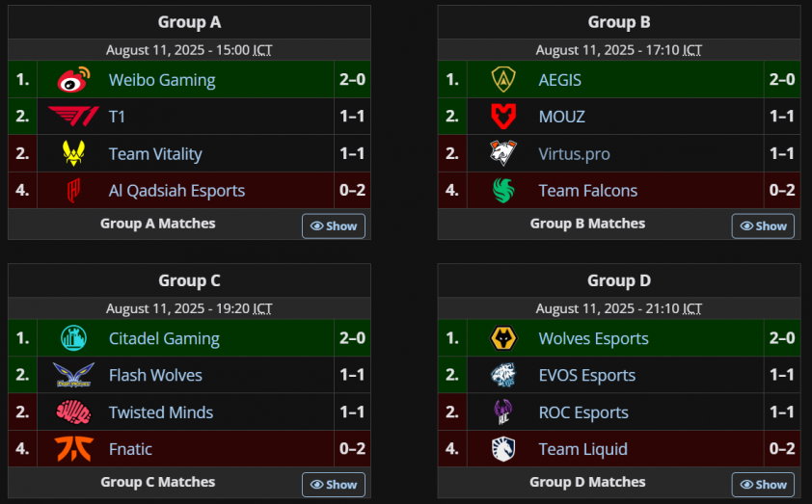Click the Wolves Esports logo

click(503, 338)
